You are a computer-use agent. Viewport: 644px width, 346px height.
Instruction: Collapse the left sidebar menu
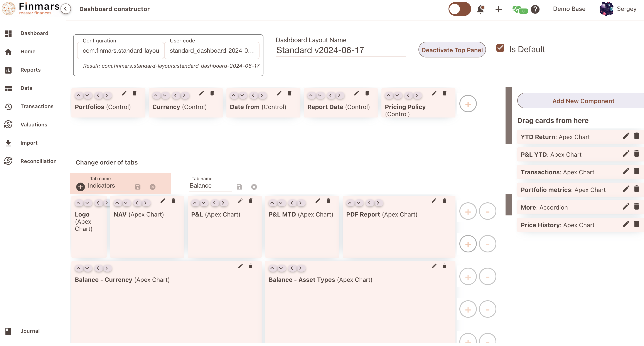(66, 9)
